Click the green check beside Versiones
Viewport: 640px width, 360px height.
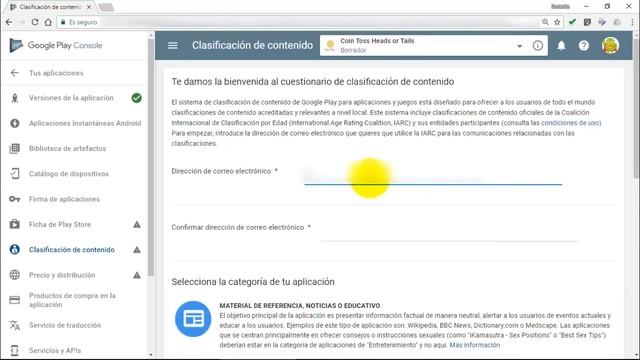point(137,98)
